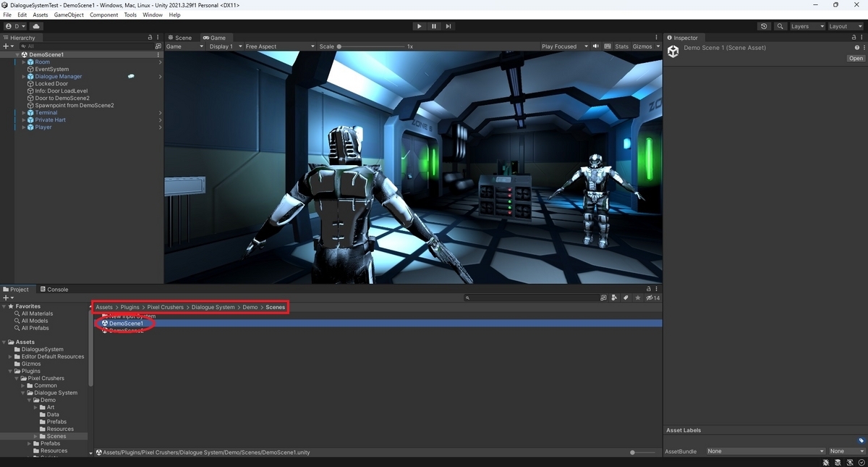Click the global search magnifier icon
868x467 pixels.
(780, 26)
